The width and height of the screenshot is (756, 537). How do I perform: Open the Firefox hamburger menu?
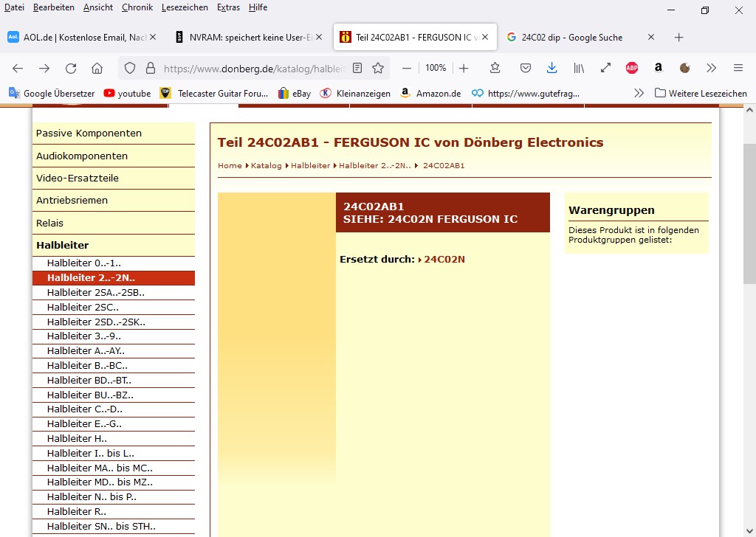pos(738,68)
